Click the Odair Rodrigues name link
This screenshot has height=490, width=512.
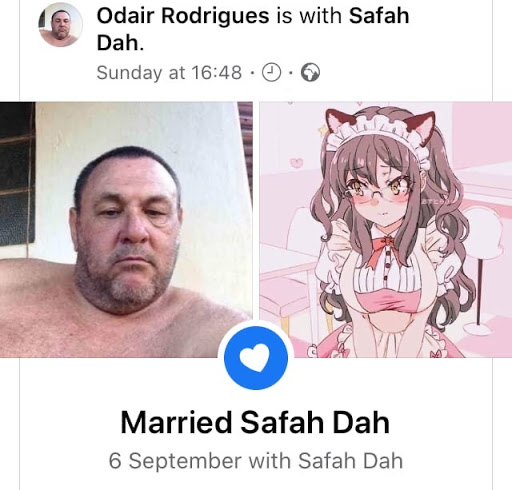[183, 16]
